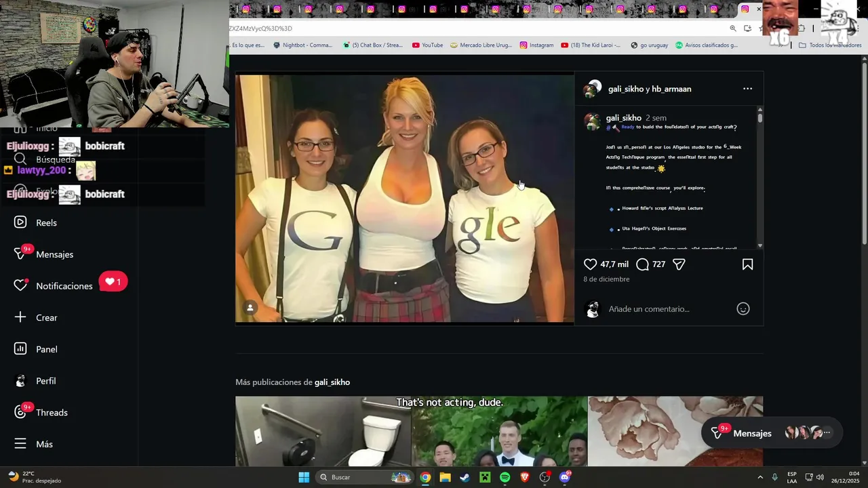Open Steam from the taskbar
This screenshot has height=488, width=868.
click(x=465, y=477)
